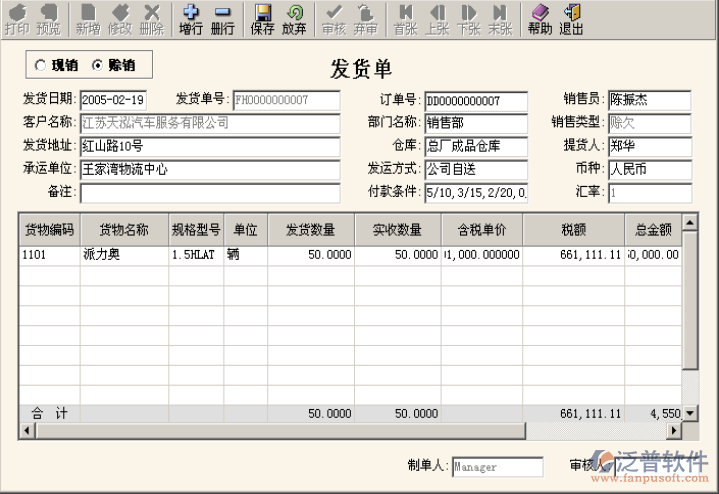This screenshot has height=494, width=719.
Task: Discard changes using 放弃 icon
Action: point(294,19)
